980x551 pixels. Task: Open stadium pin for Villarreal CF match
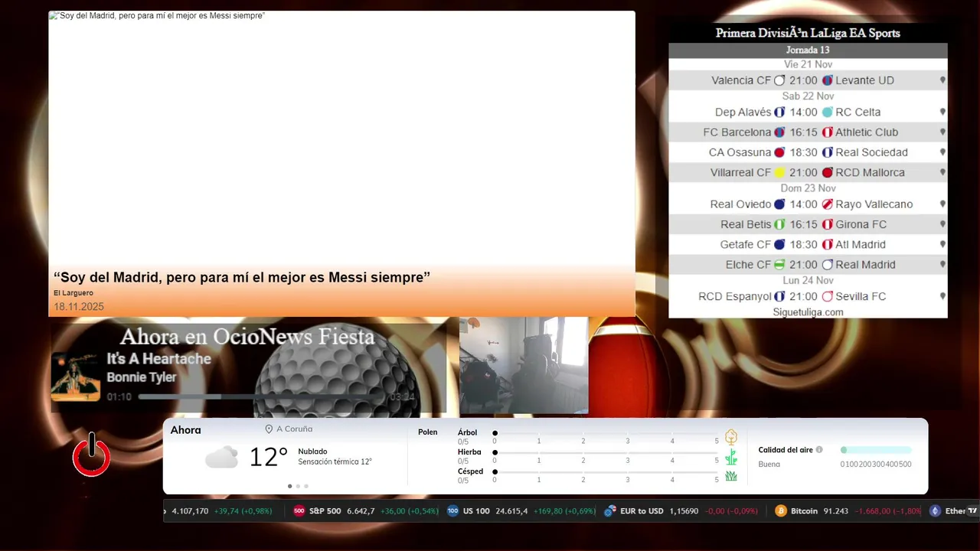point(942,173)
